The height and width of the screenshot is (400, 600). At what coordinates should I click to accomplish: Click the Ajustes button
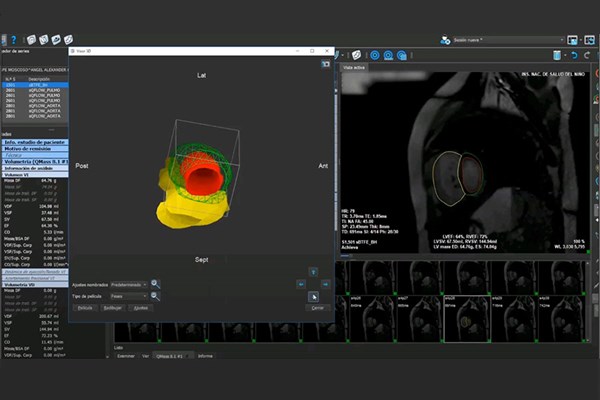141,308
